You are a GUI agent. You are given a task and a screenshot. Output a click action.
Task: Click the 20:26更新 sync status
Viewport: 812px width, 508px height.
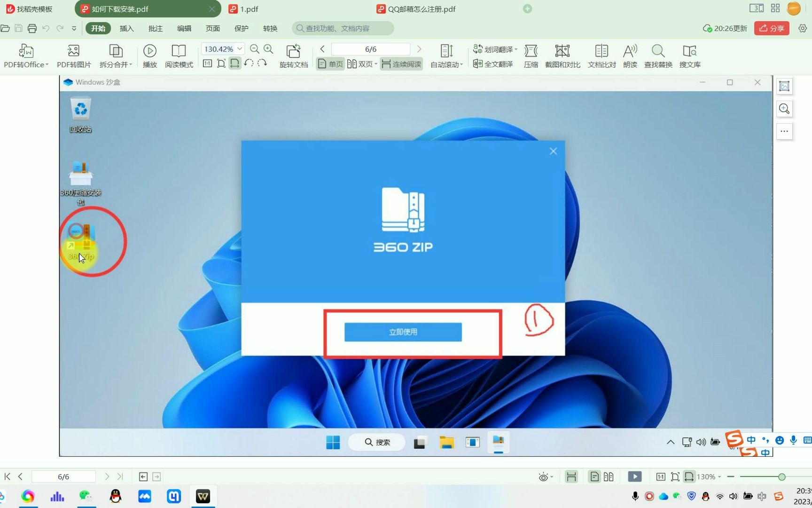[725, 28]
